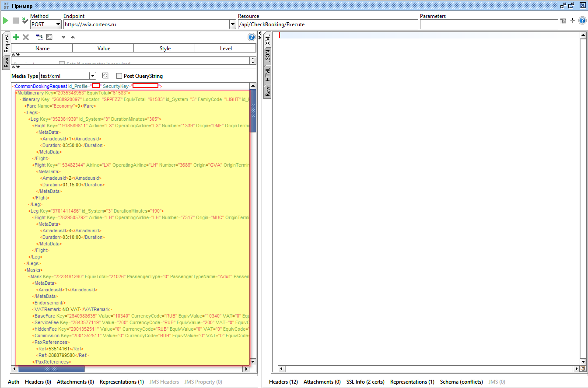Open the Auth panel at the bottom
The image size is (588, 388).
pyautogui.click(x=14, y=382)
